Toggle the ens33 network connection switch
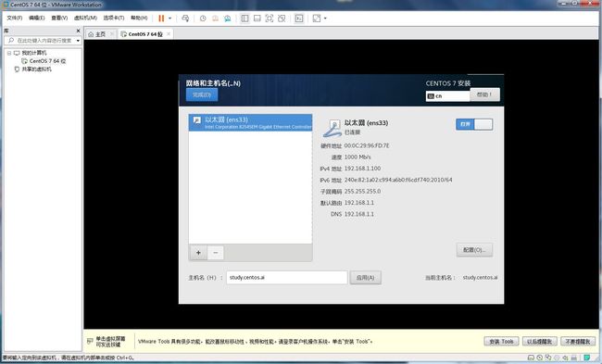 (x=474, y=124)
